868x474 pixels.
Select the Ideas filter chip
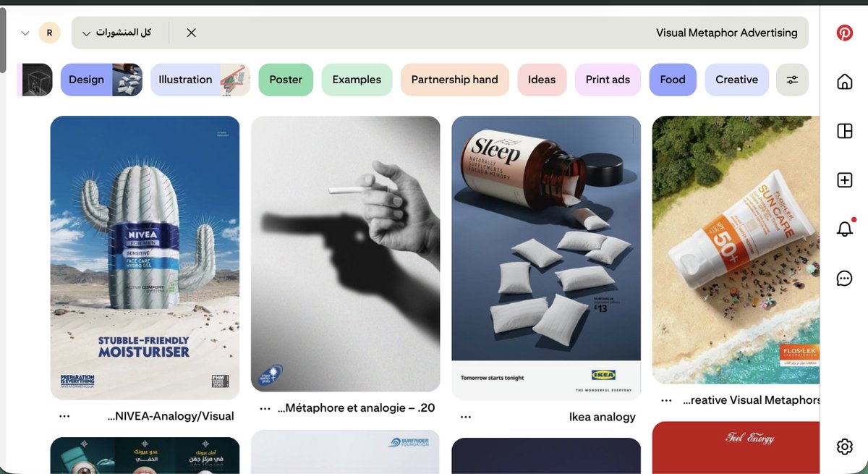pyautogui.click(x=542, y=80)
